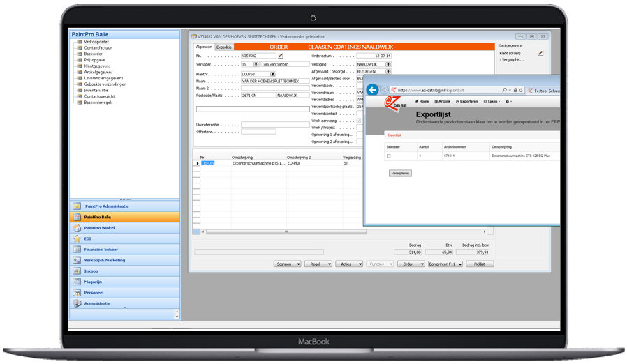Click the EDI star icon in sidebar
The width and height of the screenshot is (627, 364).
click(77, 238)
